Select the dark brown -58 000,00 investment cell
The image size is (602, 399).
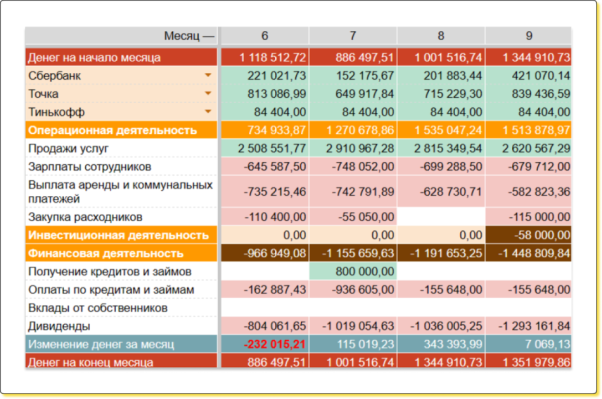tap(529, 235)
